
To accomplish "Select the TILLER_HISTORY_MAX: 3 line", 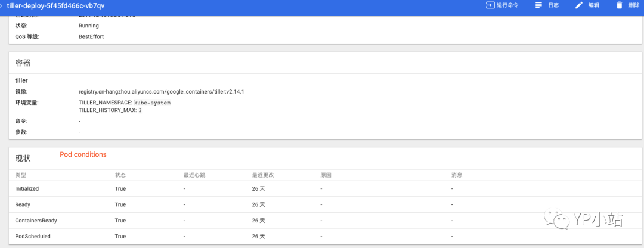I will point(110,110).
